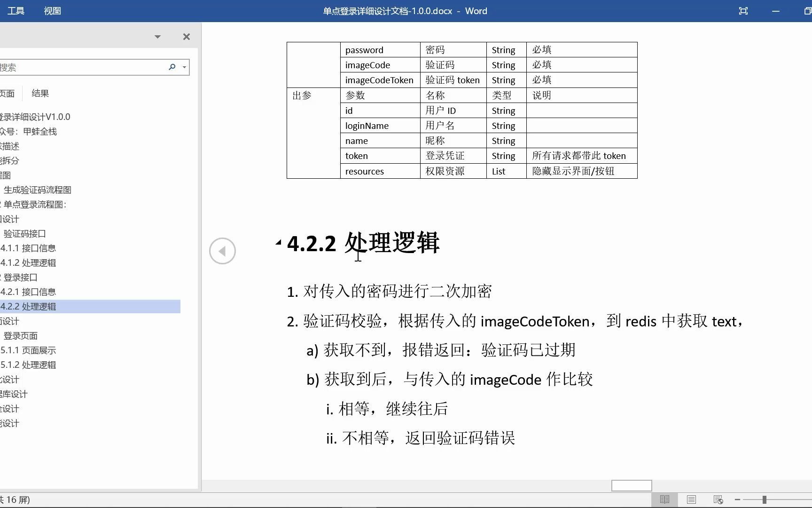Screen dimensions: 812x508
Task: Click the imageCode parameter cell
Action: tap(380, 65)
